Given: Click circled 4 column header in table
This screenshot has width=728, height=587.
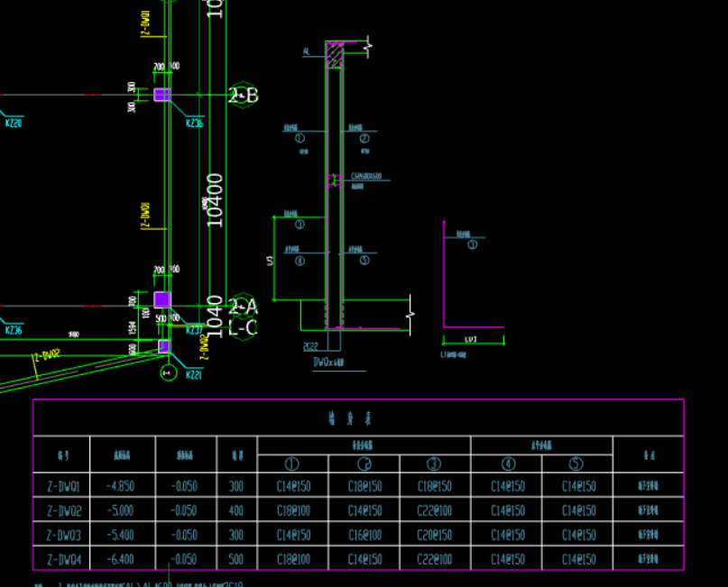Looking at the screenshot, I should 509,463.
